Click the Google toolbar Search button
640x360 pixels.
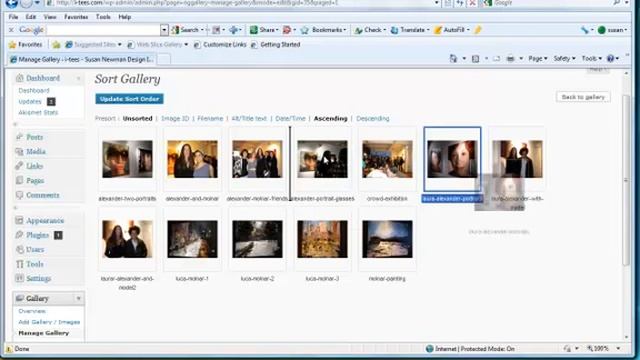click(187, 30)
